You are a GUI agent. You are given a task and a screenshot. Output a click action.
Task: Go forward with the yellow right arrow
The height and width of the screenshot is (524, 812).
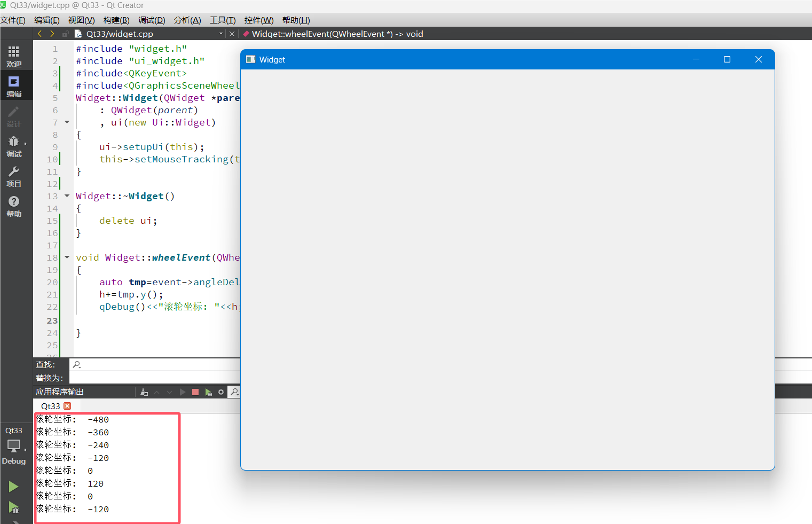(x=52, y=34)
